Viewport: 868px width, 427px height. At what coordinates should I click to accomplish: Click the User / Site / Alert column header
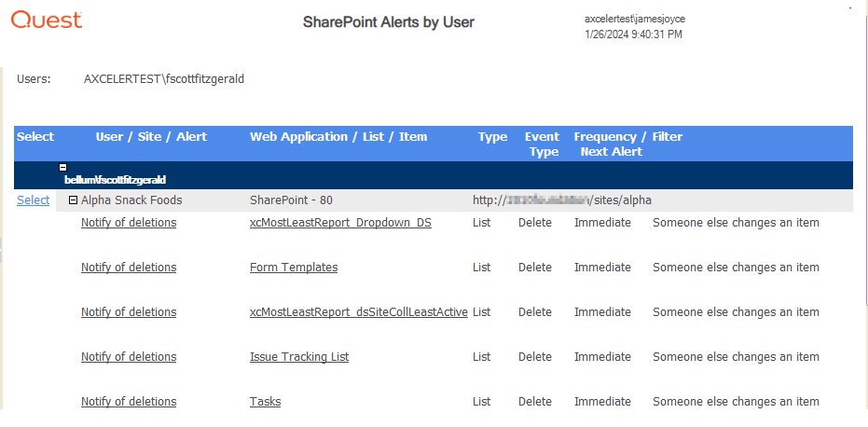click(x=151, y=137)
